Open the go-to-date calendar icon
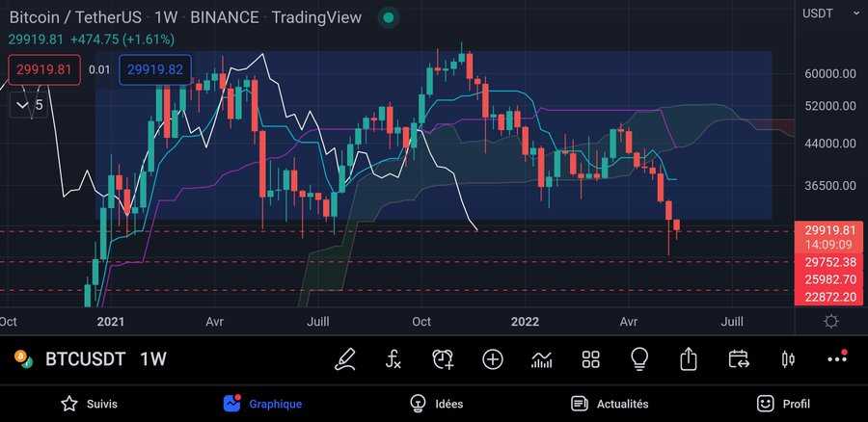This screenshot has height=422, width=868. [739, 359]
